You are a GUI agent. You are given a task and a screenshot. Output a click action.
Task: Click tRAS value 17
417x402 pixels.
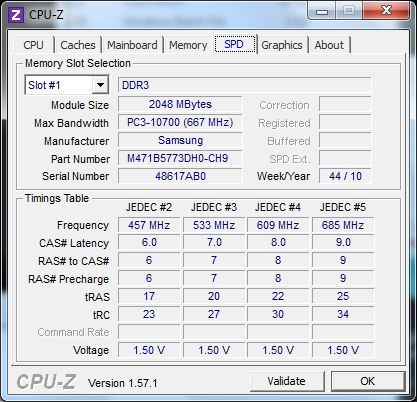pos(149,296)
